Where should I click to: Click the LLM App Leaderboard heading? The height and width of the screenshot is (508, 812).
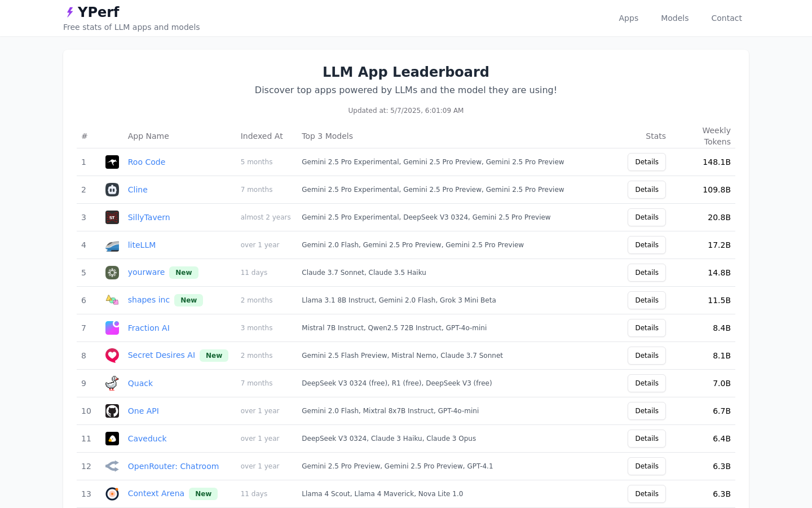point(406,72)
